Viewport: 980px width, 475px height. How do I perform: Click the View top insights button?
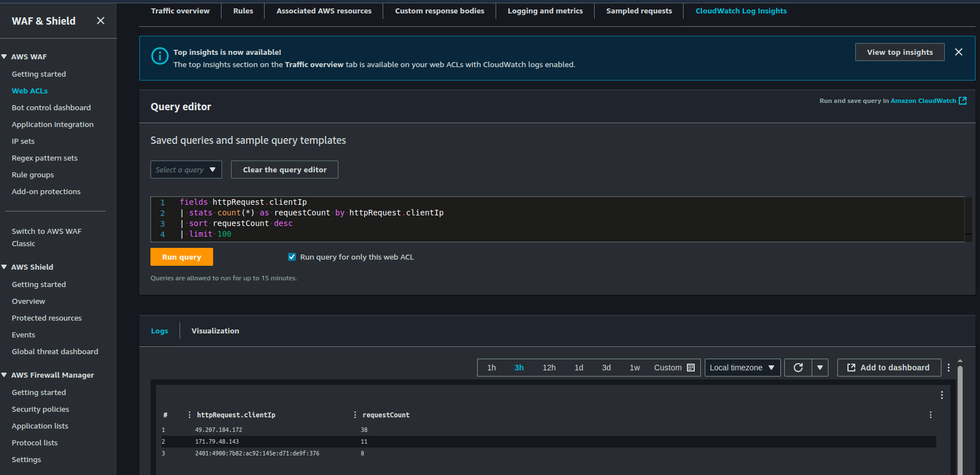click(900, 52)
